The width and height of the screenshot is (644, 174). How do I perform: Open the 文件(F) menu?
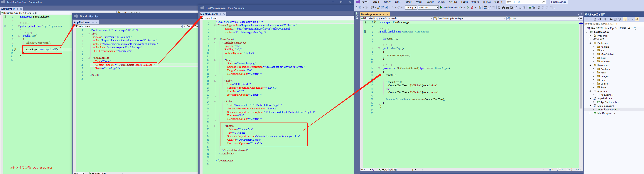tap(366, 2)
